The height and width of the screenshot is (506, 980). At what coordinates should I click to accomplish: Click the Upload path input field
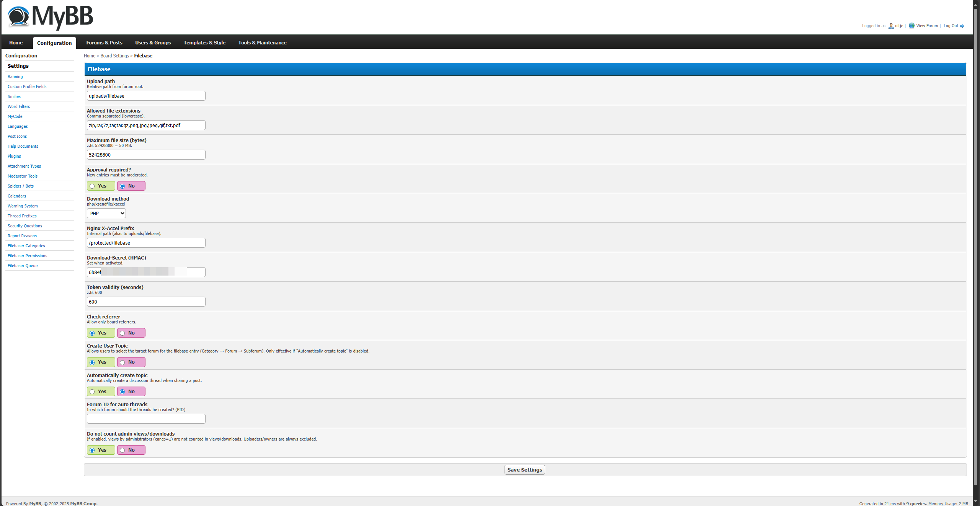tap(146, 96)
